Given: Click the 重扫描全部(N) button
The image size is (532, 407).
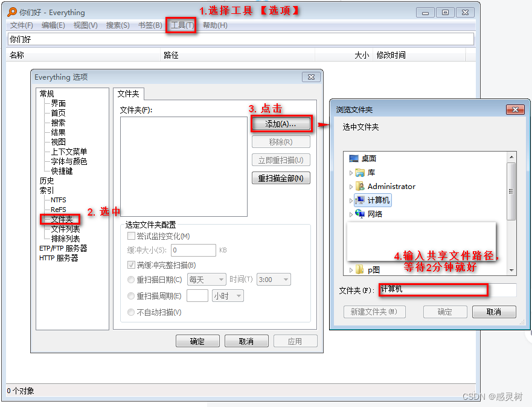Looking at the screenshot, I should pyautogui.click(x=281, y=178).
